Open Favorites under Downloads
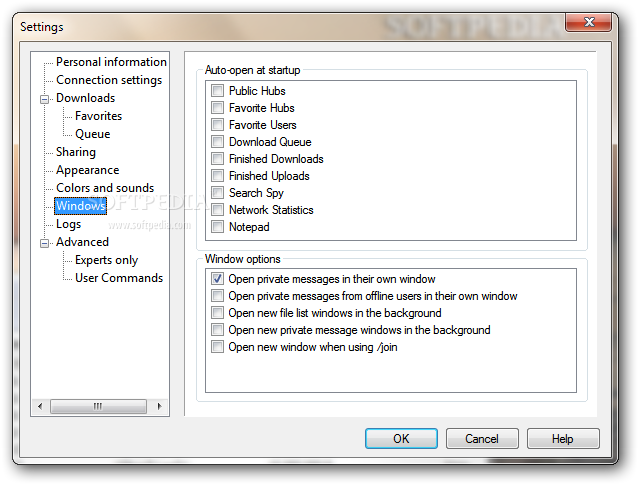639x485 pixels. [x=99, y=116]
